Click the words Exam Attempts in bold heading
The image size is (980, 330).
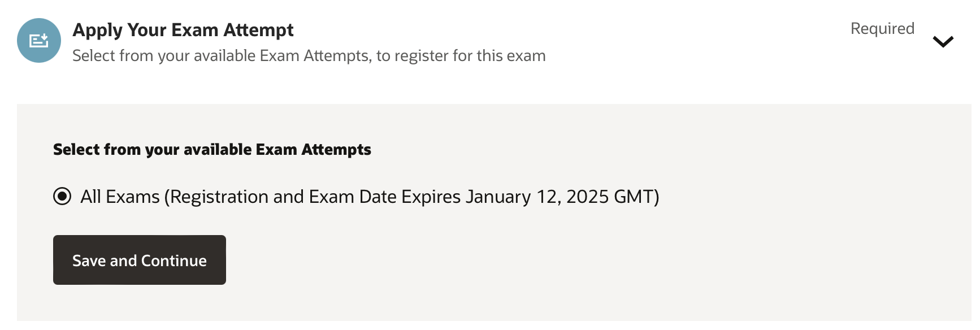(x=313, y=150)
